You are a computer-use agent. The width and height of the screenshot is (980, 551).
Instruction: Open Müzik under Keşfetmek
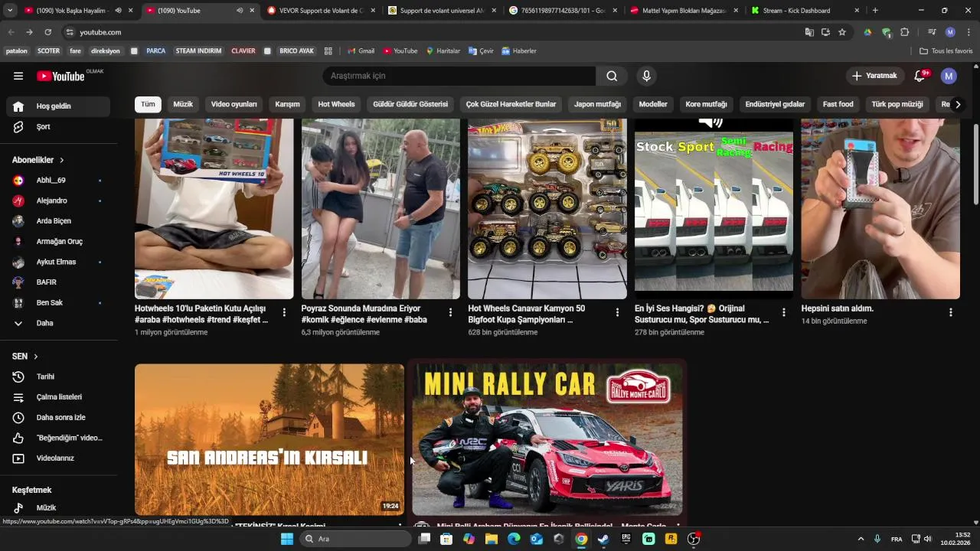pyautogui.click(x=58, y=507)
